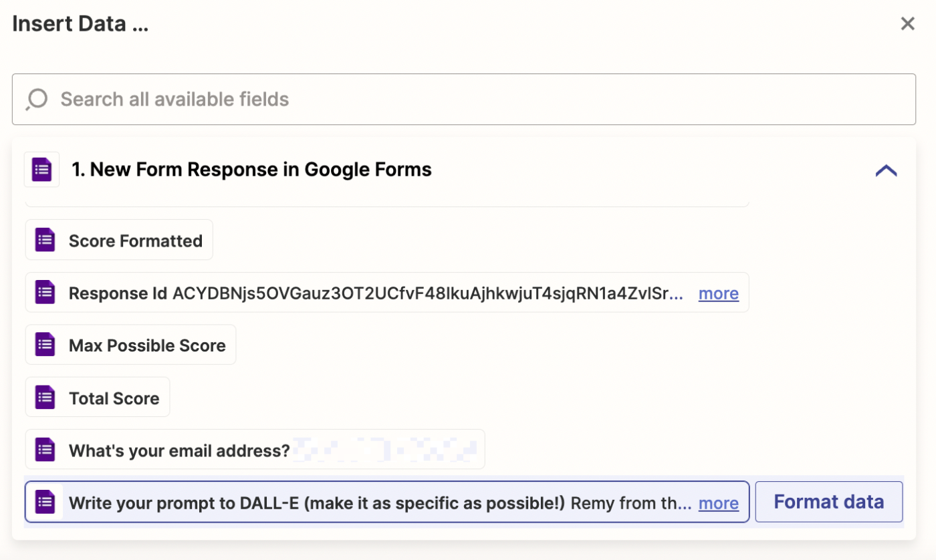Collapse the New Form Response section
This screenshot has width=936, height=560.
click(886, 170)
